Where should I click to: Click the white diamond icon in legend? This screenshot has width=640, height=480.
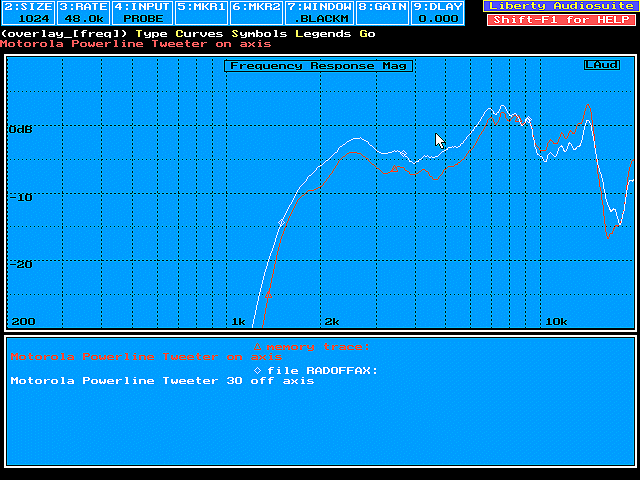(x=257, y=371)
